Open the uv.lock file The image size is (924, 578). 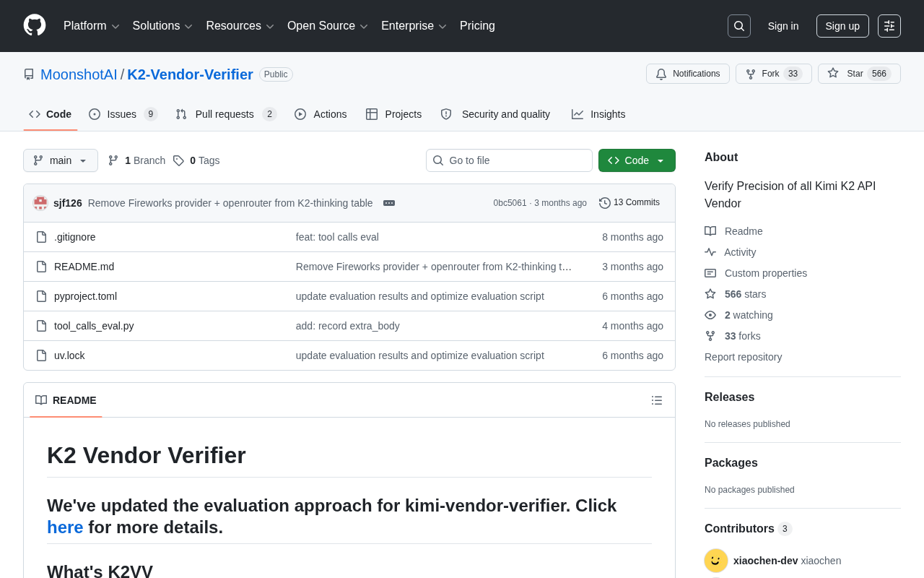69,355
